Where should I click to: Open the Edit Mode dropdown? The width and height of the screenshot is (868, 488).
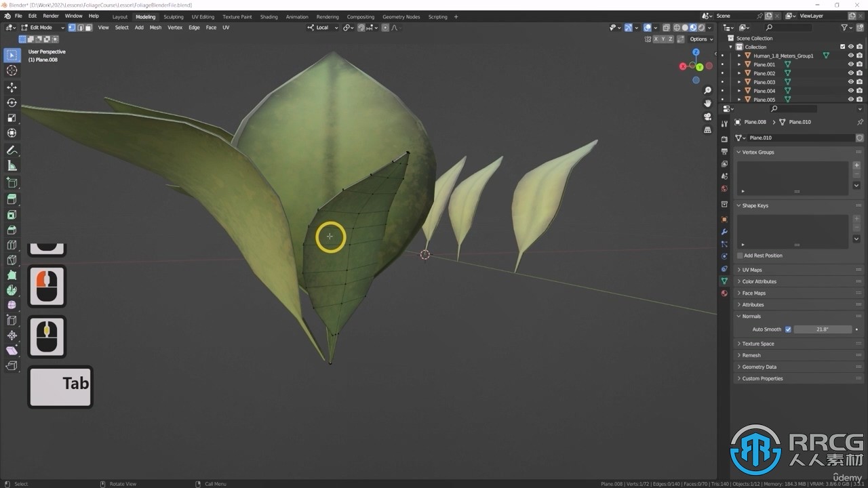point(42,28)
